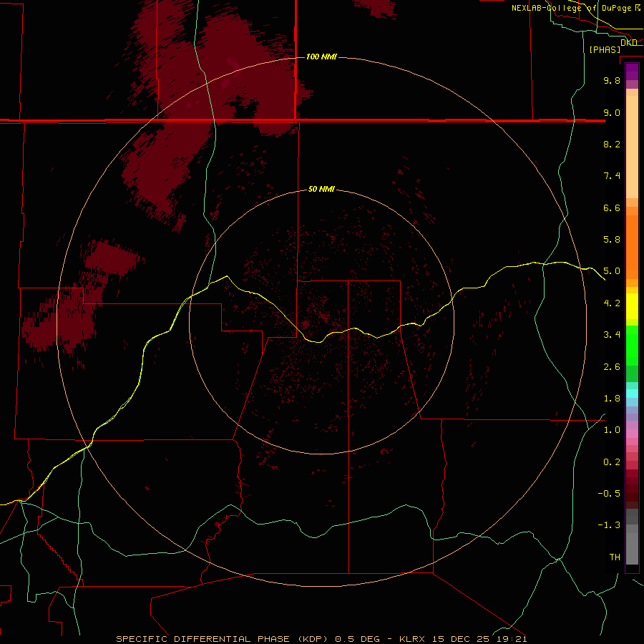Click the Specific Differential Phase caption at bottom

click(321, 639)
